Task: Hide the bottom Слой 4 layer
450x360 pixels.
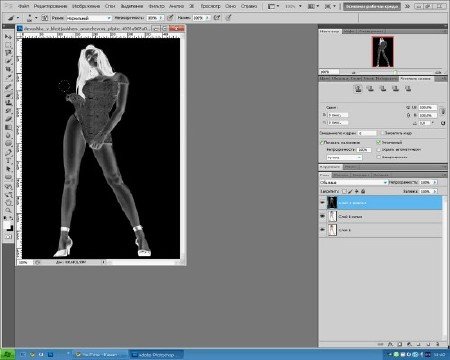Action: click(x=322, y=230)
